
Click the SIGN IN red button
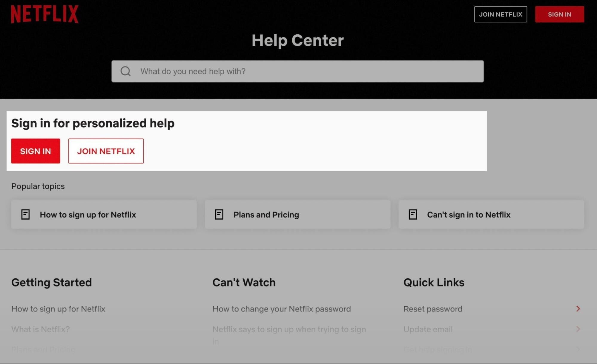(x=36, y=151)
